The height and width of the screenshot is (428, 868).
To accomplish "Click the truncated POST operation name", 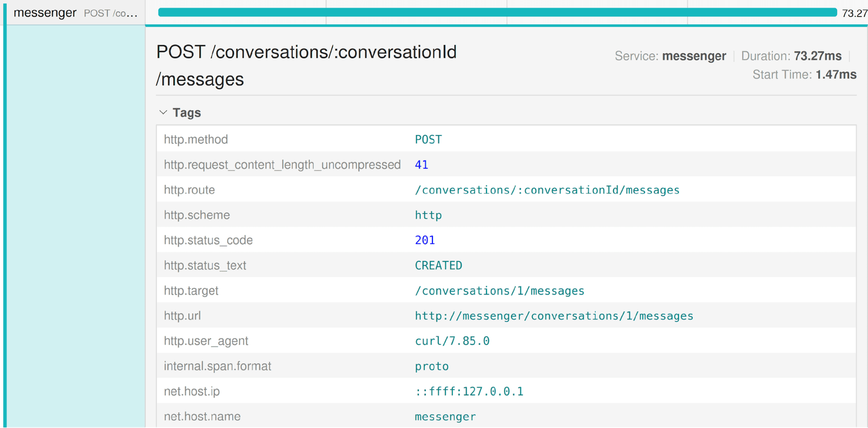I will (x=111, y=14).
